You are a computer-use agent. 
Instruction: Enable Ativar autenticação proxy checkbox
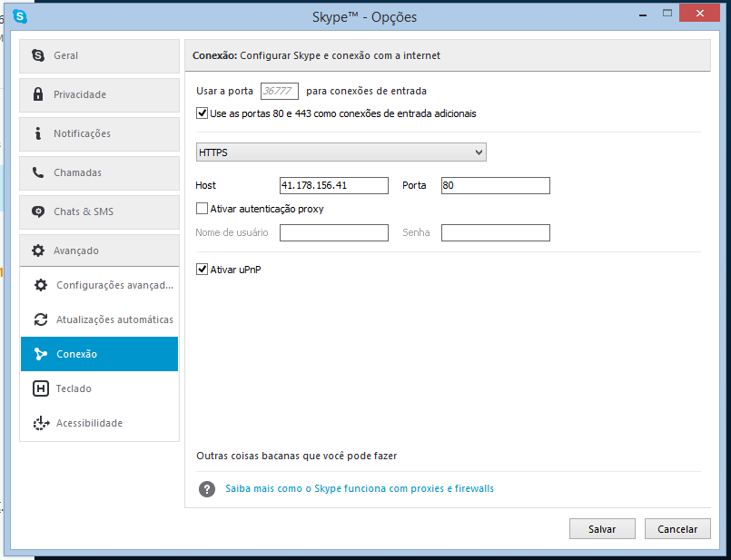(x=202, y=208)
